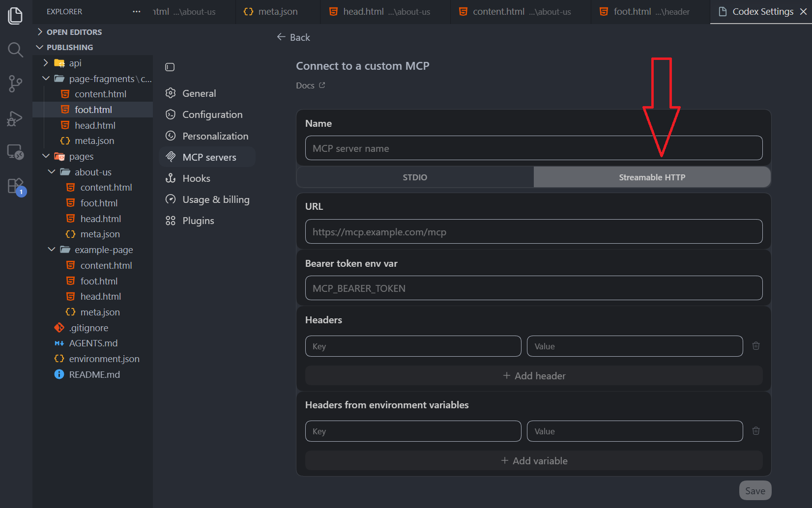Select the Streamable HTTP transport option
Viewport: 812px width, 508px height.
652,177
